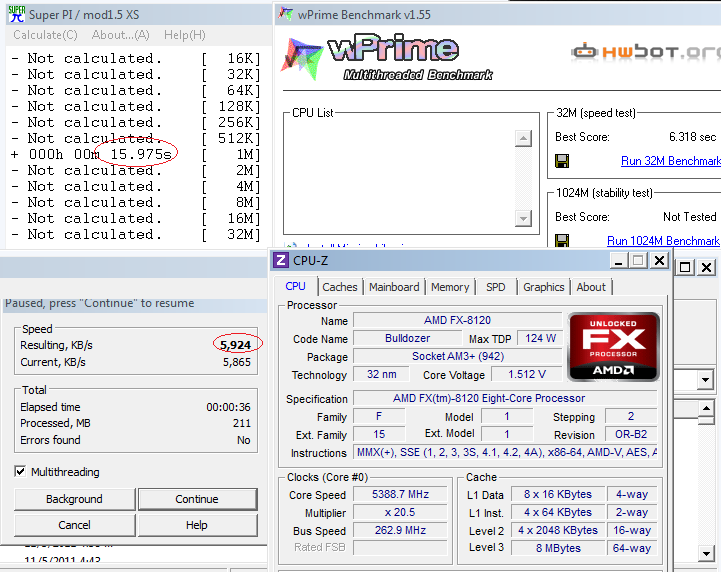Screen dimensions: 721x572
Task: Open the About...(A) menu in Super PI
Action: (120, 35)
